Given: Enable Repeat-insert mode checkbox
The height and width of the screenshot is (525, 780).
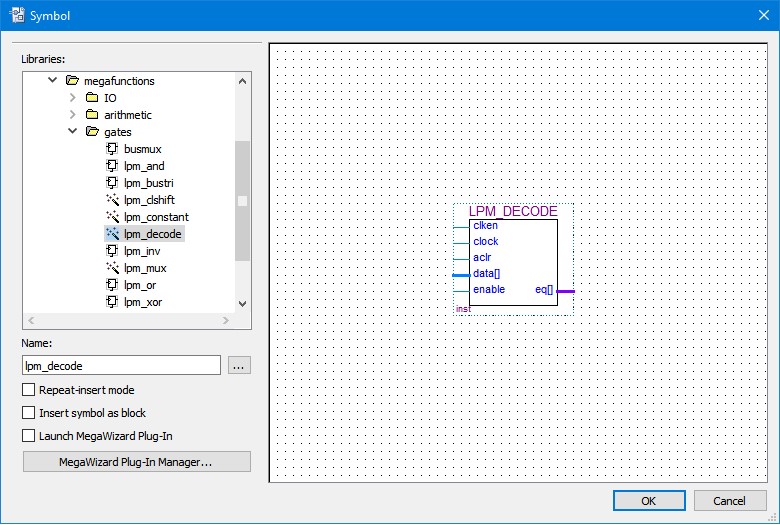Looking at the screenshot, I should coord(29,390).
